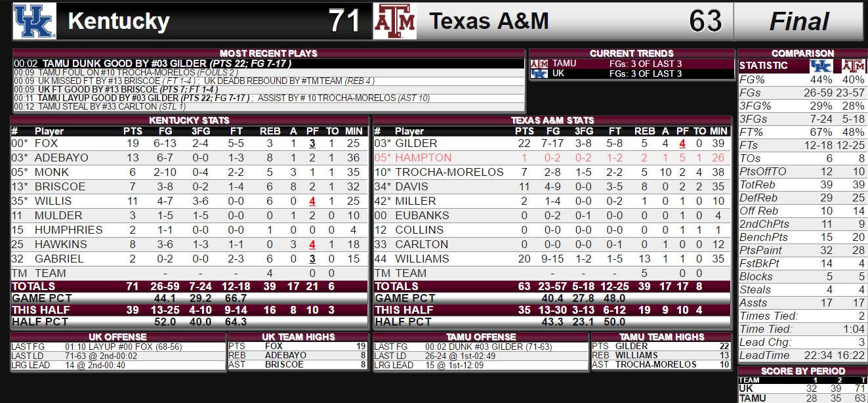Click the PTS column header in Kentucky stats
Image resolution: width=868 pixels, height=403 pixels.
(x=133, y=131)
